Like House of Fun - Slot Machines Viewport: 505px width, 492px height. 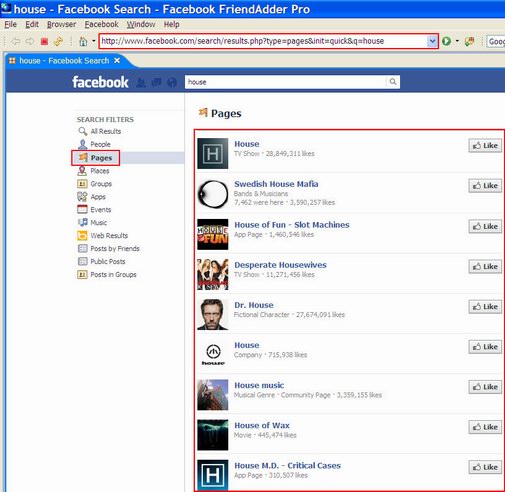485,227
